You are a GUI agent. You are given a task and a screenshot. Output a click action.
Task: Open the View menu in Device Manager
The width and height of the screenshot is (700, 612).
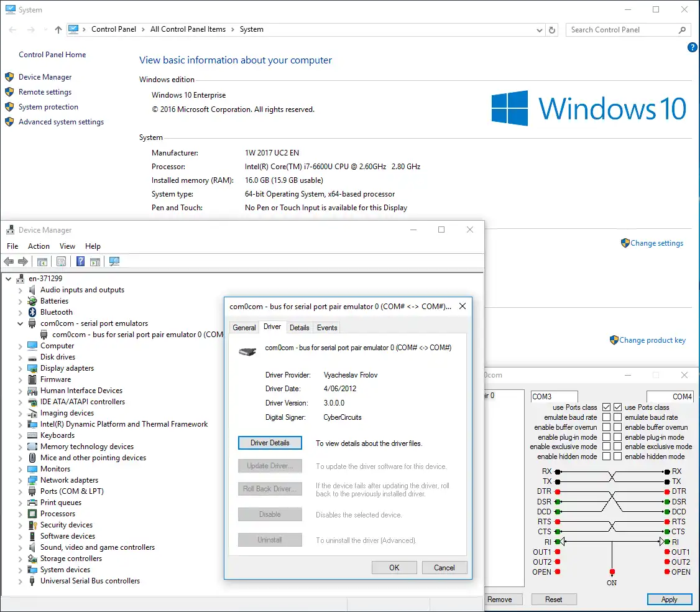coord(67,246)
